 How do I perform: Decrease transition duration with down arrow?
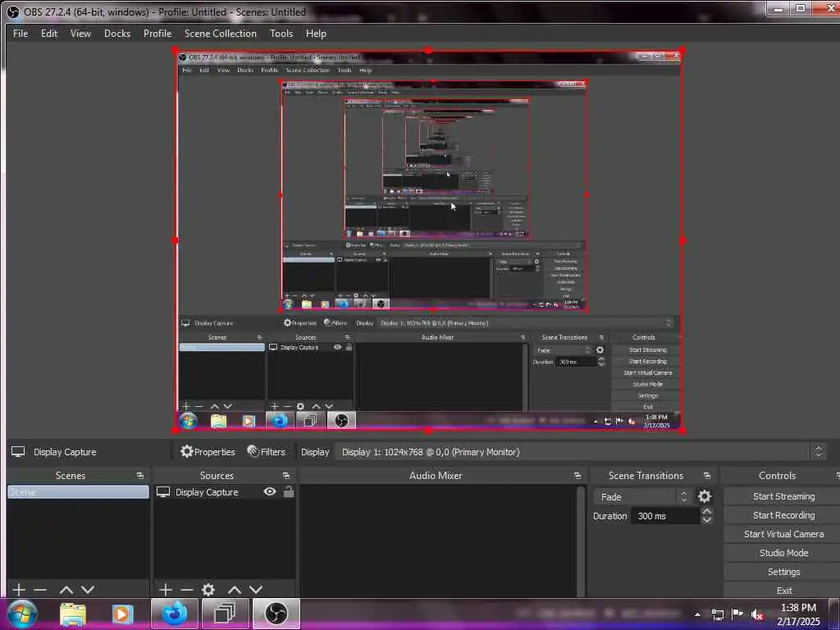(x=706, y=519)
